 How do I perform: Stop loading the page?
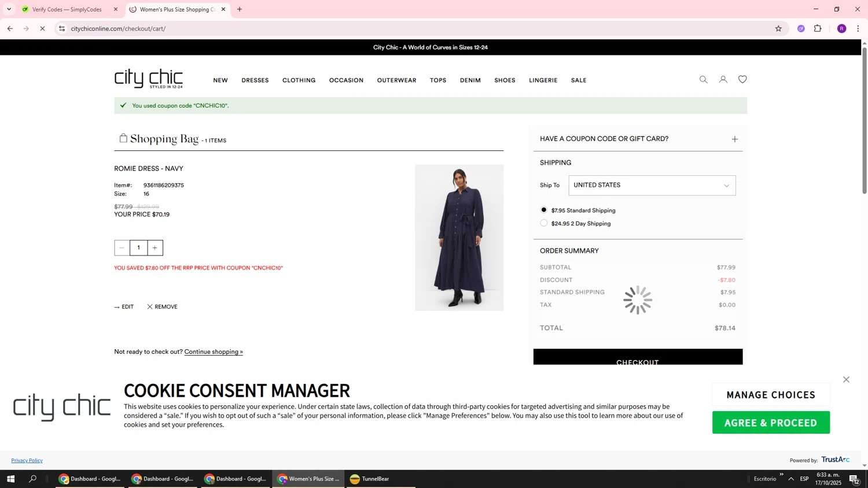click(42, 29)
